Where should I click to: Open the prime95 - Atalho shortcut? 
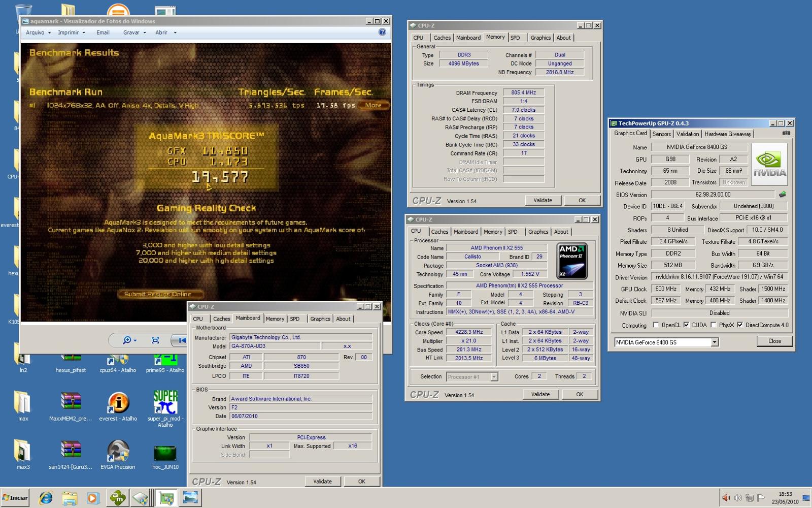165,362
